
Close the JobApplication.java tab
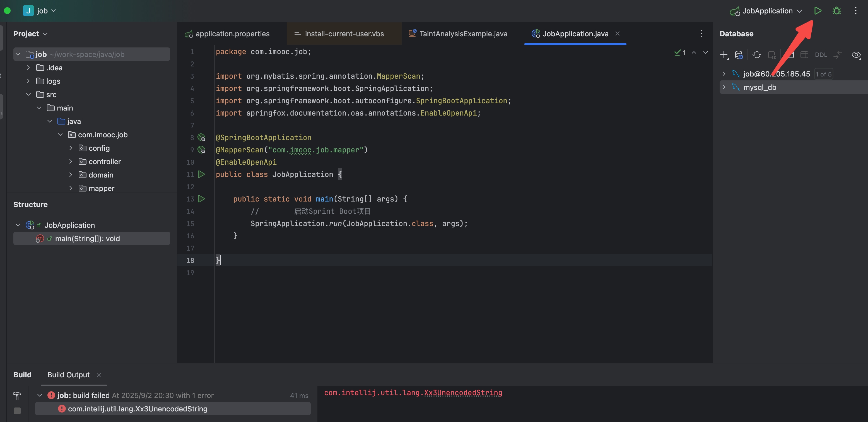point(617,34)
